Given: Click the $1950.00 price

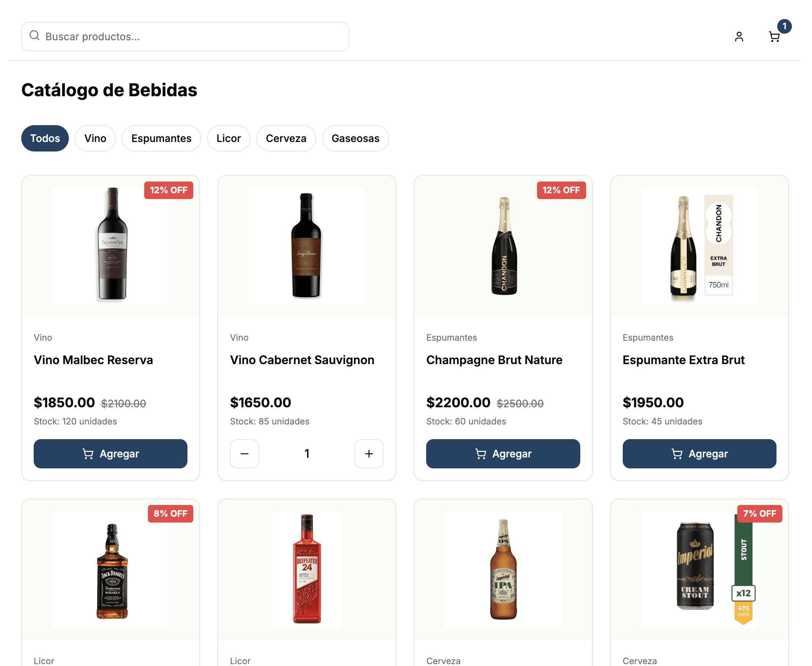Looking at the screenshot, I should tap(653, 403).
